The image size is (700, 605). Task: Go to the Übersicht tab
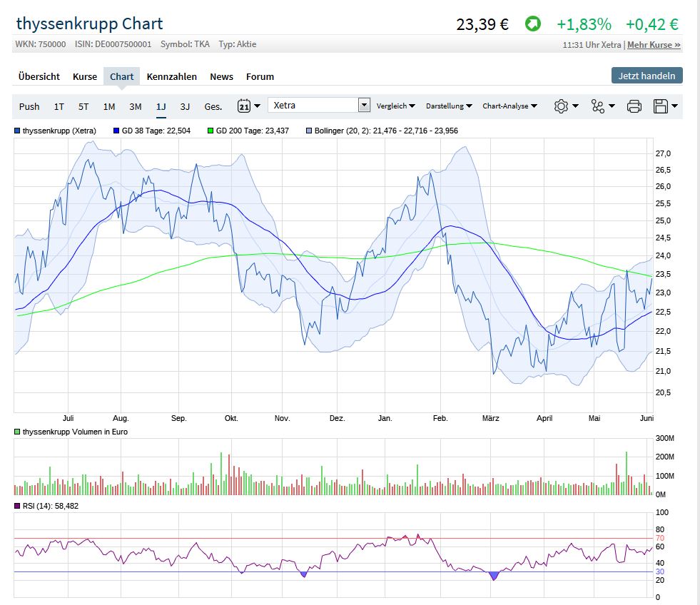click(39, 76)
